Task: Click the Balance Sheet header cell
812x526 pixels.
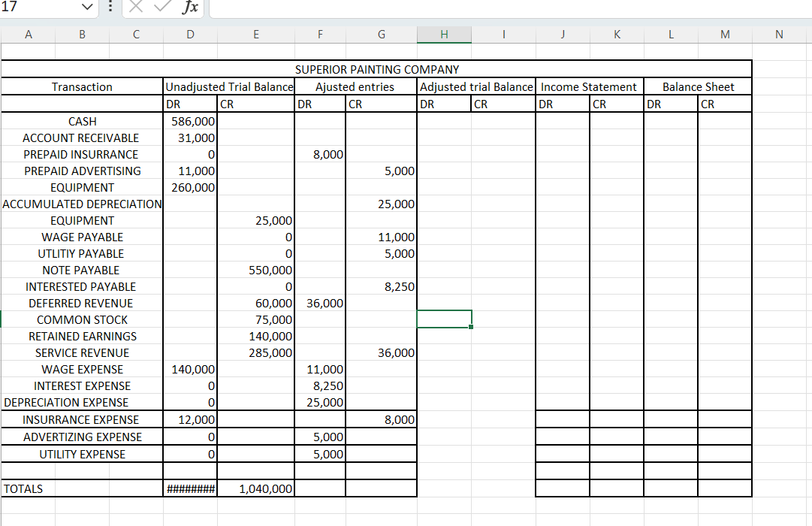Action: [698, 86]
